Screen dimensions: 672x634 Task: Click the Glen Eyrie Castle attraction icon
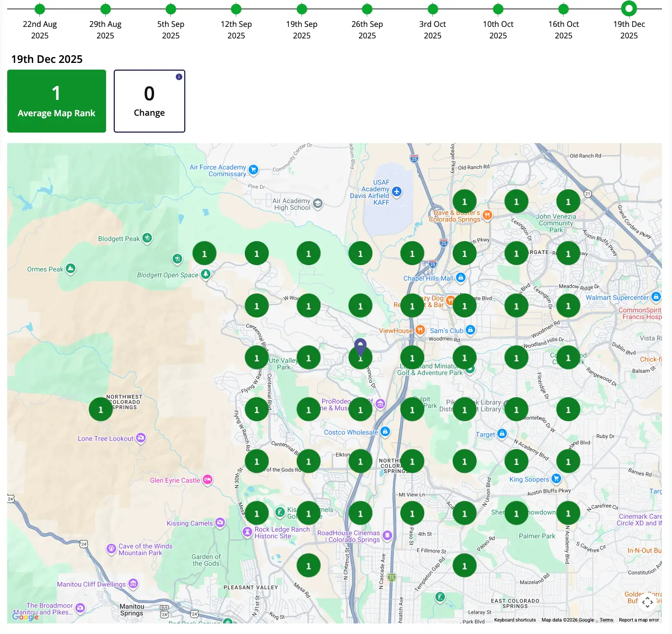[x=207, y=480]
